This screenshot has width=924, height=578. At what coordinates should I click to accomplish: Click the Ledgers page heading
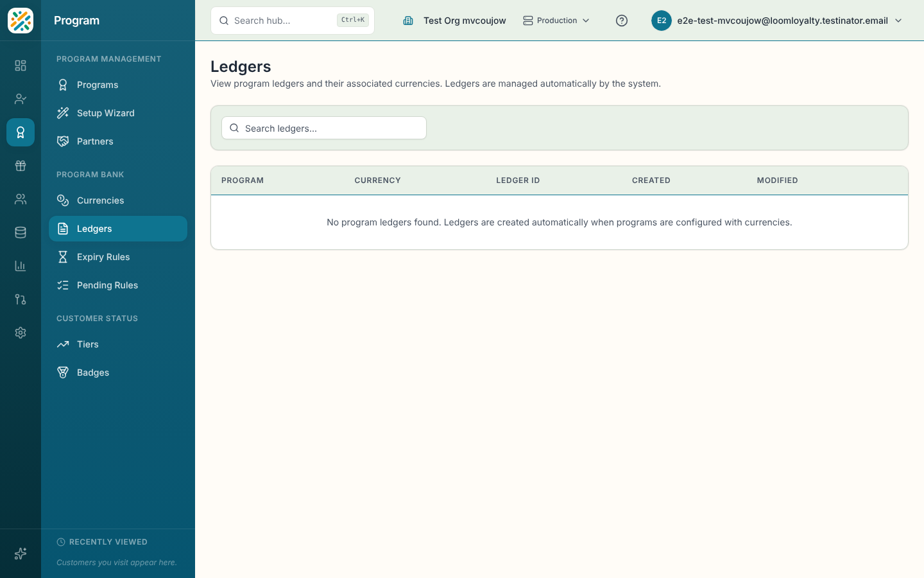241,66
